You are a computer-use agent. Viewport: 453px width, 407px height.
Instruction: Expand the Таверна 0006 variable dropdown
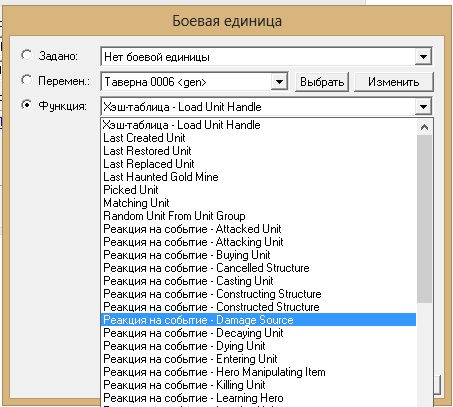279,81
